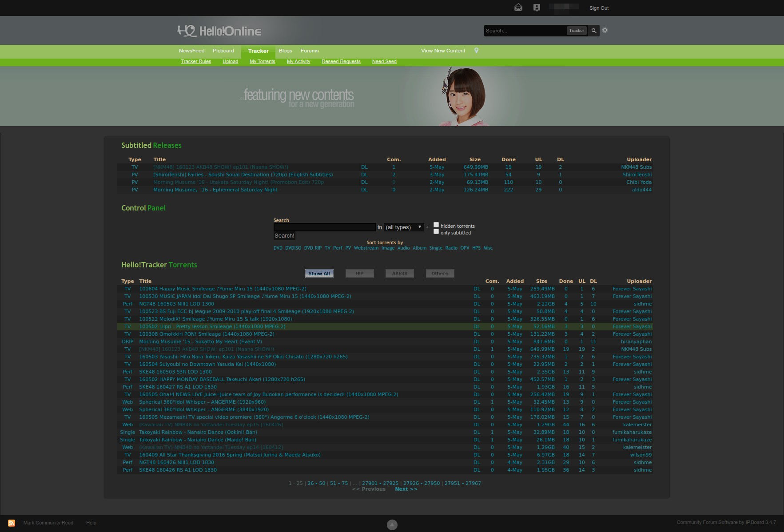Open advanced search gear icon
784x532 pixels.
click(x=605, y=30)
